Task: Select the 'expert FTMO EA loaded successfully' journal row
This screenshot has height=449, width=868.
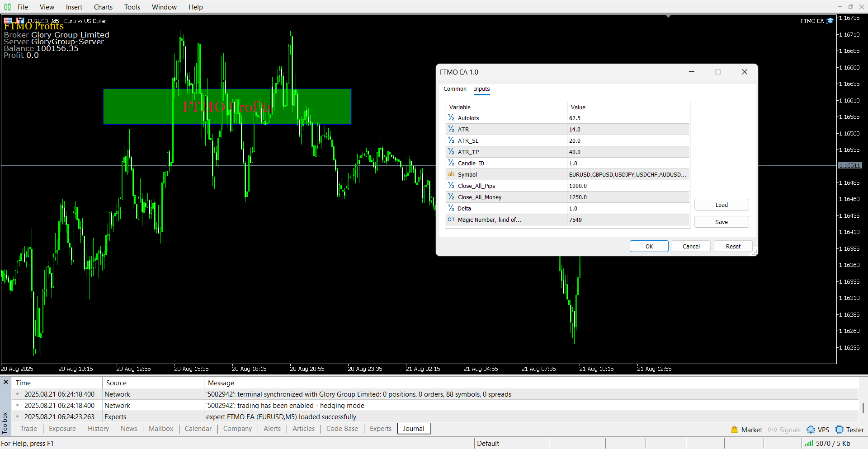Action: point(435,416)
